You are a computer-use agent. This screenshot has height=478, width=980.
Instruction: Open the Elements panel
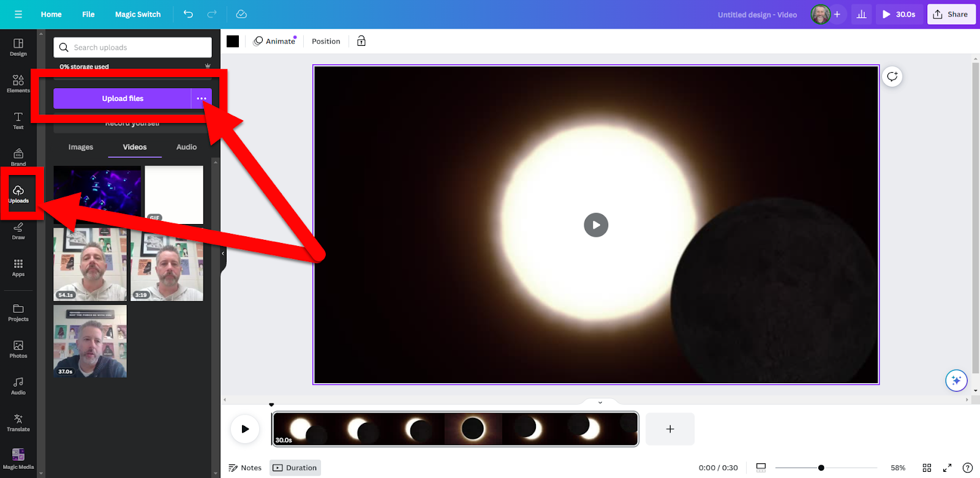click(x=18, y=84)
